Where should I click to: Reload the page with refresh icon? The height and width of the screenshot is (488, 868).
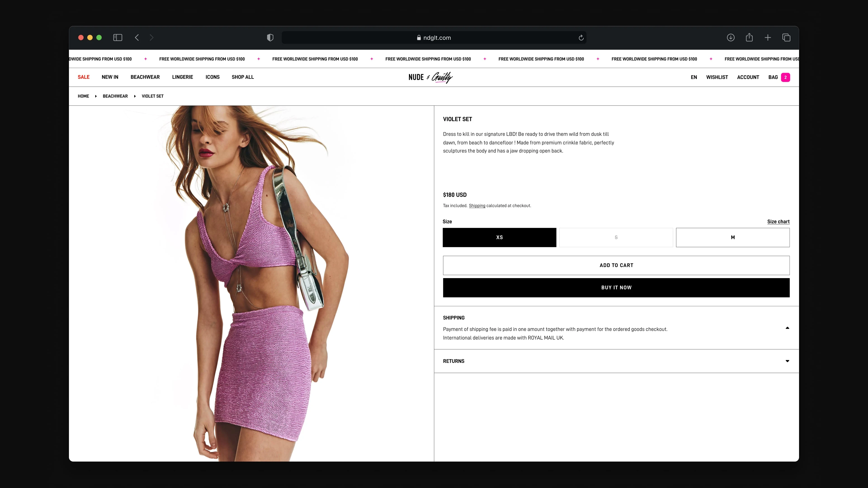(x=581, y=38)
